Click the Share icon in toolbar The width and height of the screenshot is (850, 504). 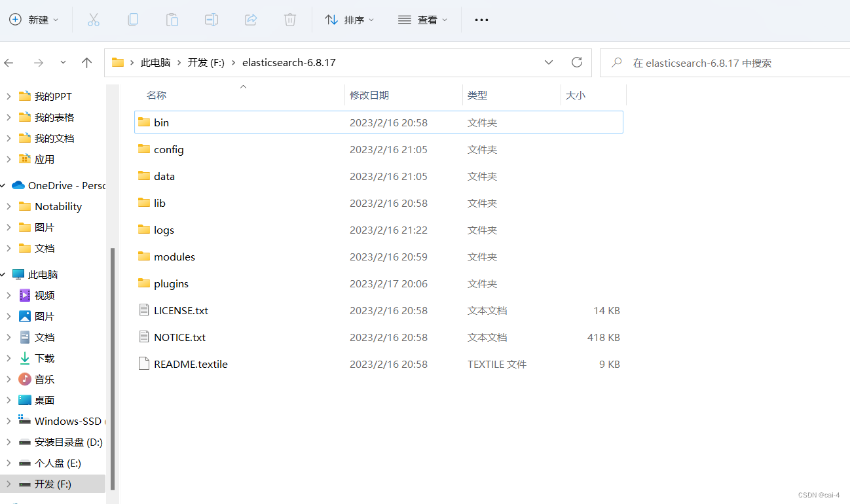point(251,20)
